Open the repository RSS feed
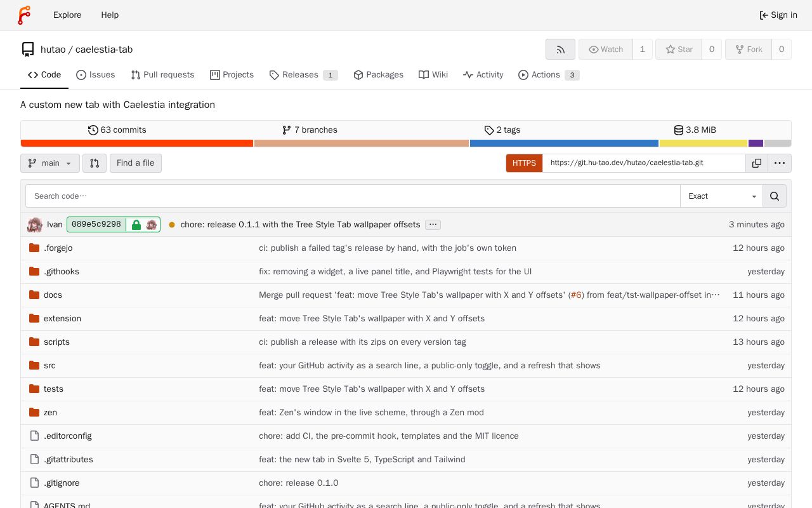Image resolution: width=812 pixels, height=508 pixels. point(560,50)
